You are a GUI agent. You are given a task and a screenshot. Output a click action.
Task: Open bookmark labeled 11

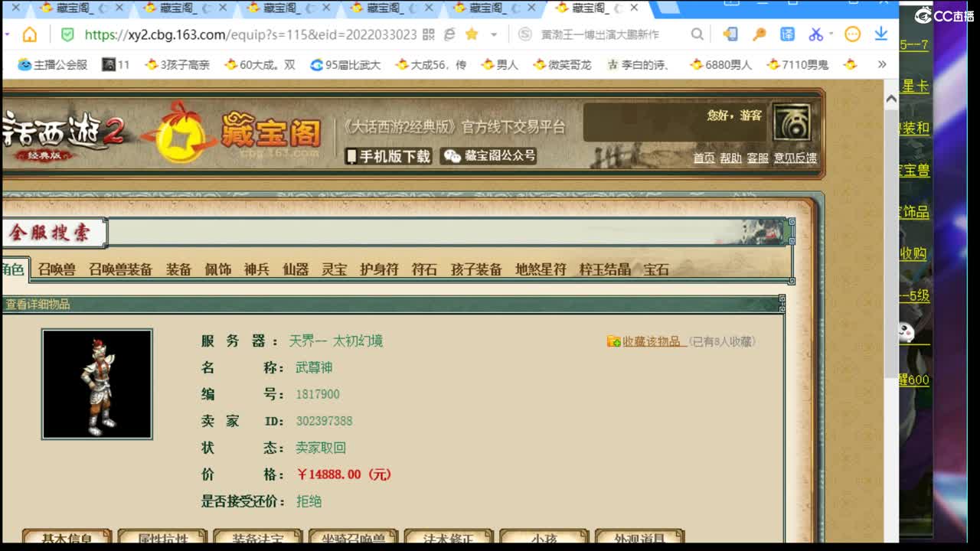(116, 65)
